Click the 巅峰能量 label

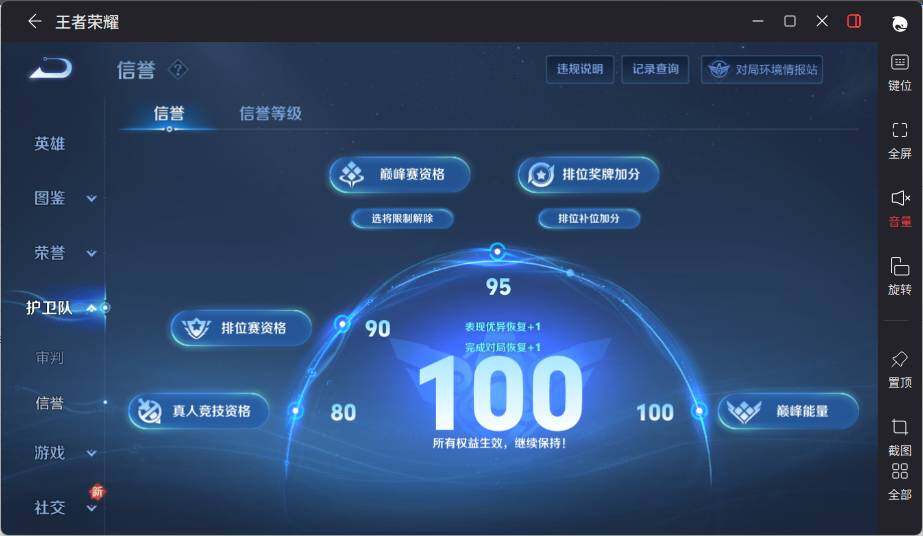coord(802,411)
